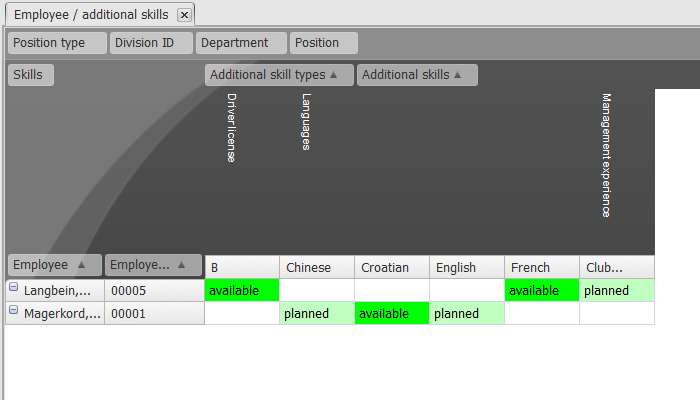Collapse the Langbein employee row
The height and width of the screenshot is (400, 700).
click(x=14, y=289)
